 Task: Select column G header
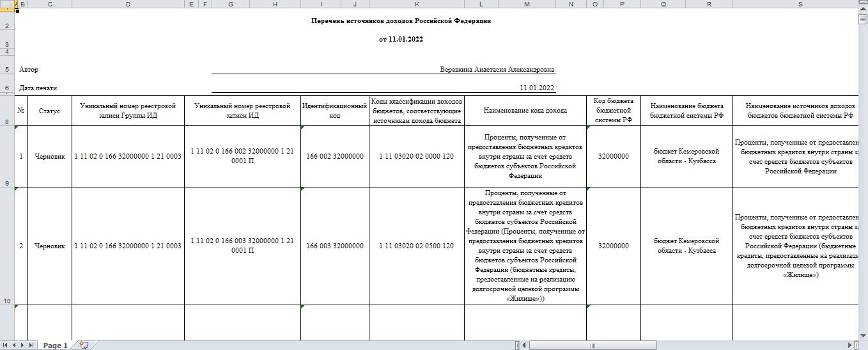230,4
